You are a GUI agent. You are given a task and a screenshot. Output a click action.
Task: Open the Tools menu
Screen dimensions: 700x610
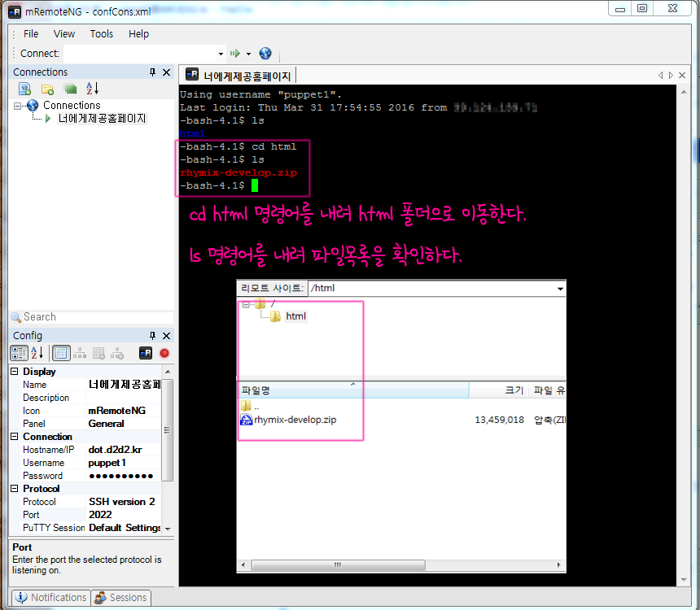click(x=102, y=34)
